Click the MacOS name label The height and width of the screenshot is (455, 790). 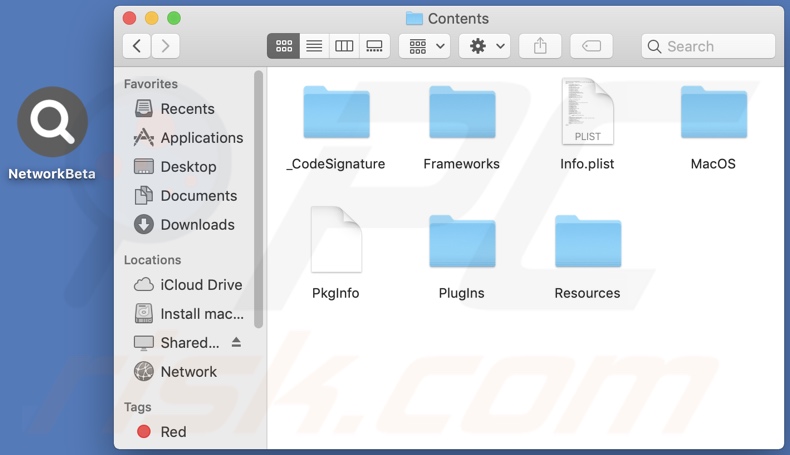click(713, 164)
